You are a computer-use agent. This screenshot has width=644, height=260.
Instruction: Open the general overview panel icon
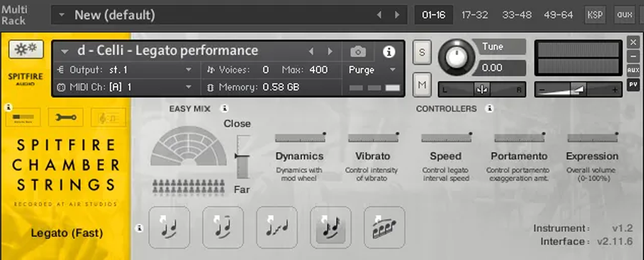point(24,118)
